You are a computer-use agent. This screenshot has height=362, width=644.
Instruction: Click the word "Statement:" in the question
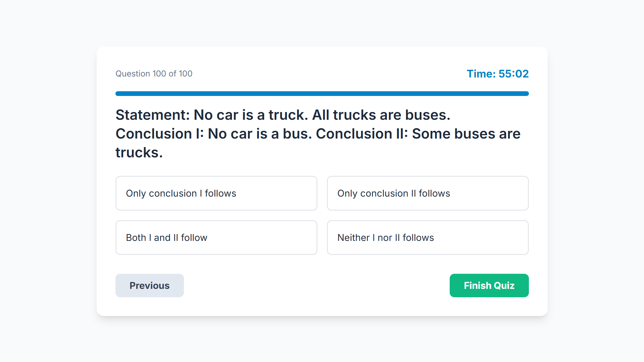(153, 115)
